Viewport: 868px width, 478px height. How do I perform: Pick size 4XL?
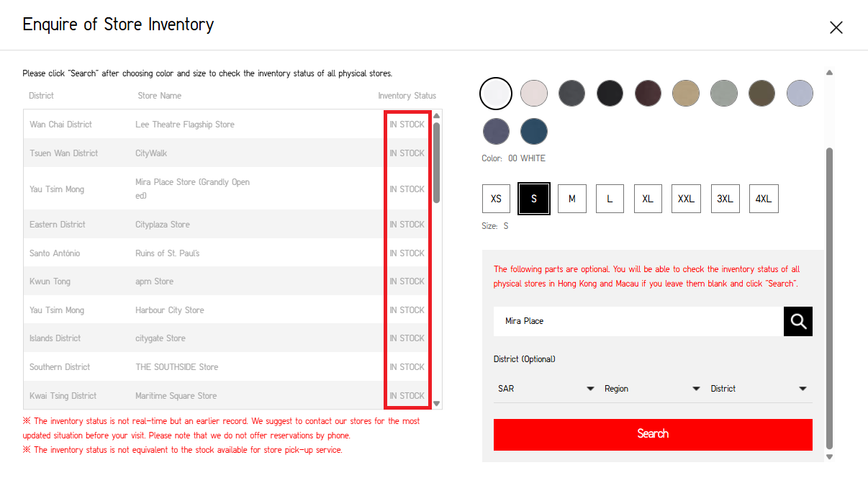763,199
